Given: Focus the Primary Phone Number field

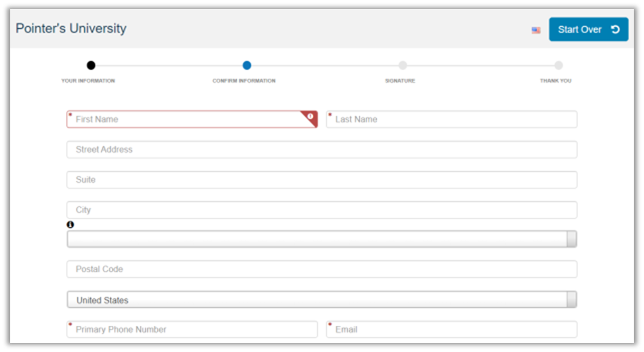Looking at the screenshot, I should (192, 330).
